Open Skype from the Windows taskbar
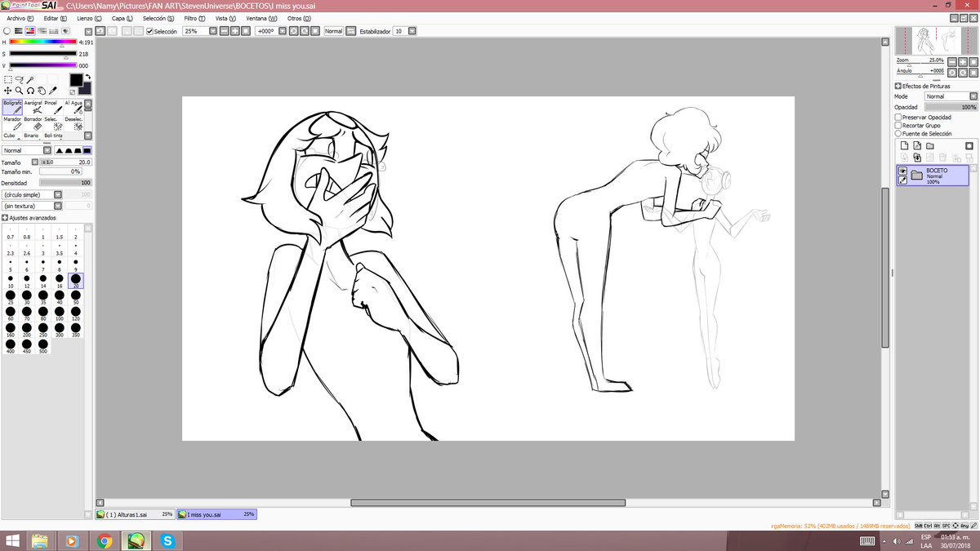980x551 pixels. [x=167, y=540]
